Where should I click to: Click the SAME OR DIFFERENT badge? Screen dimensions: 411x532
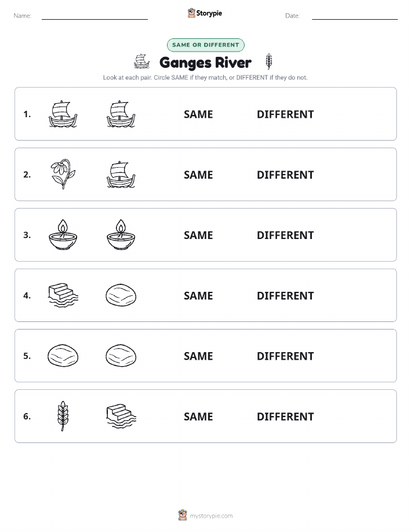205,45
